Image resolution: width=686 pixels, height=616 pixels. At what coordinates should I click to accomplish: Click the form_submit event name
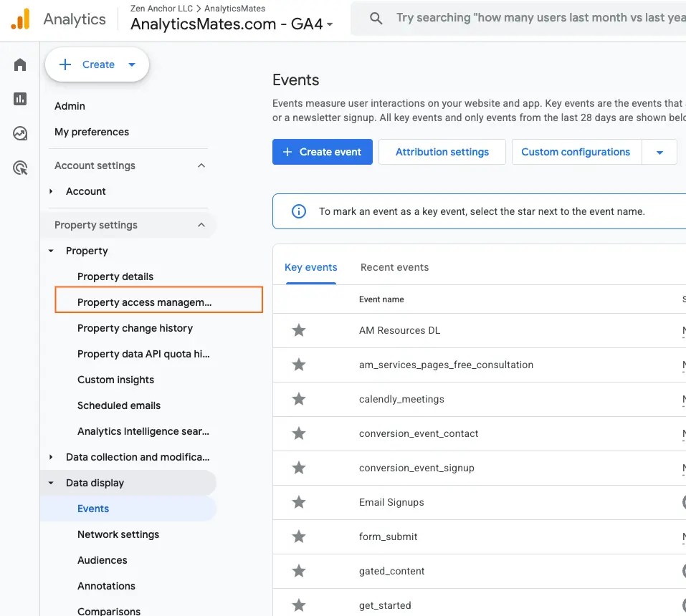(x=389, y=536)
